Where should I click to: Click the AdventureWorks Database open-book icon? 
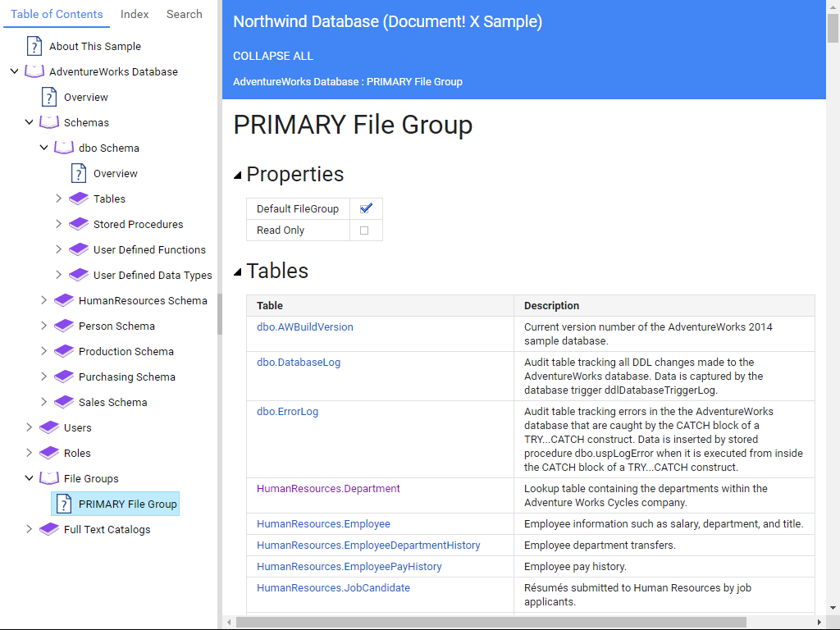pyautogui.click(x=34, y=71)
